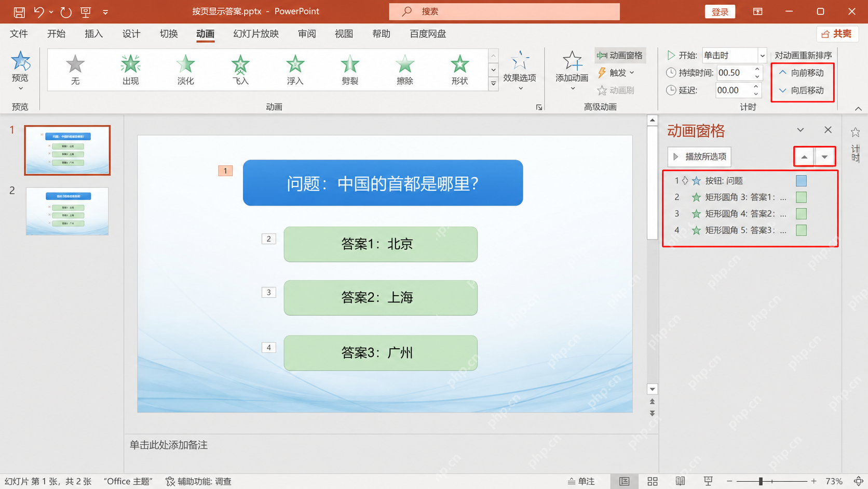This screenshot has height=489, width=868.
Task: Apply the 形状 shape animation
Action: tap(459, 70)
